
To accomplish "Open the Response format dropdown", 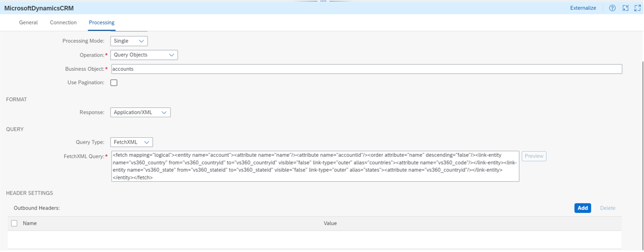I will click(140, 113).
